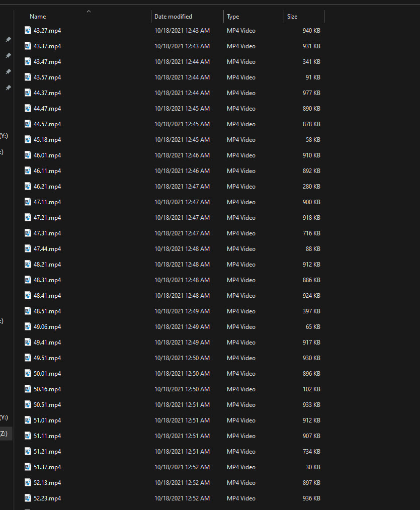Click the video icon next to 45.18.mp4
The width and height of the screenshot is (420, 510).
tap(27, 139)
